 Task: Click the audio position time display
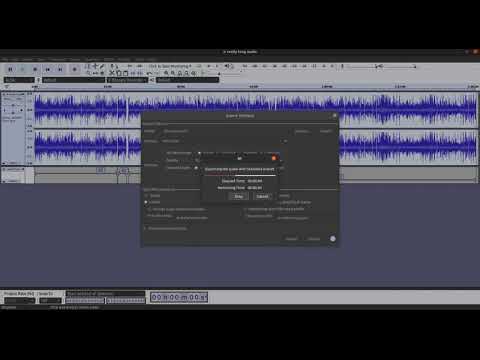pos(179,297)
